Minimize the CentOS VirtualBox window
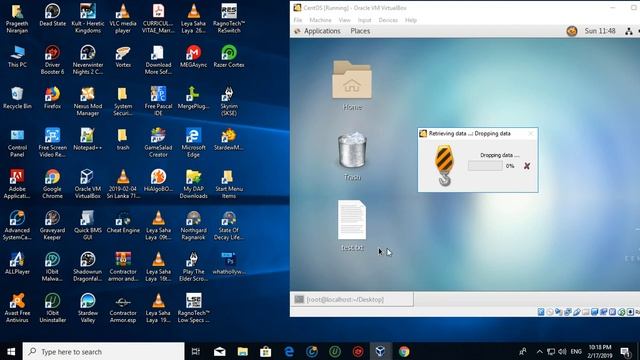The width and height of the screenshot is (640, 360). pyautogui.click(x=612, y=8)
